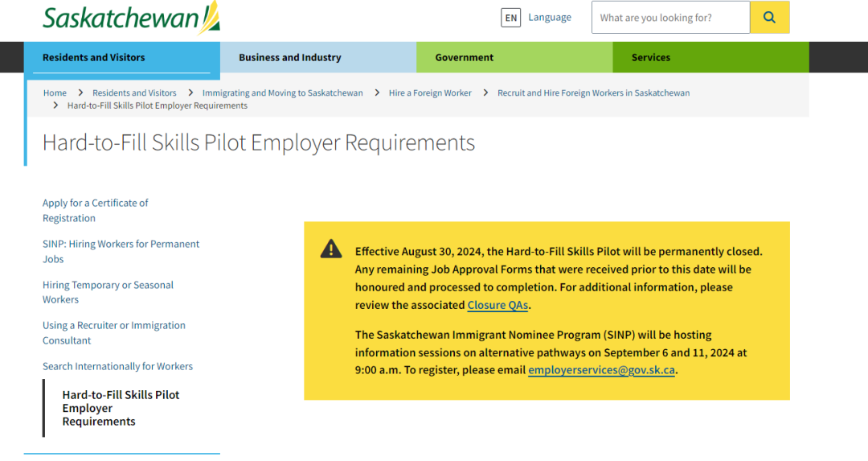This screenshot has width=868, height=461.
Task: Click the employerservices@gov.sk.ca email link
Action: coord(601,370)
